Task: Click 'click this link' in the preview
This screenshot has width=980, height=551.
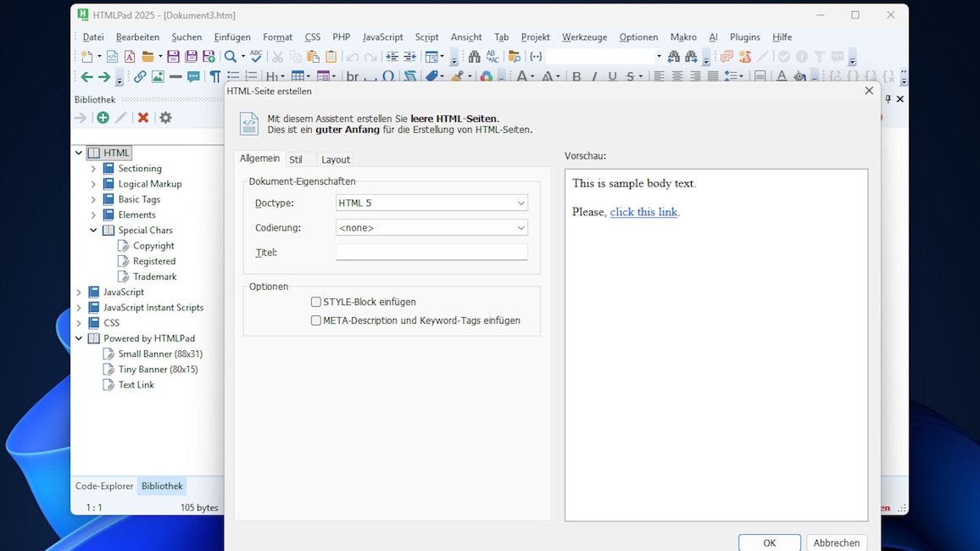Action: pyautogui.click(x=643, y=212)
